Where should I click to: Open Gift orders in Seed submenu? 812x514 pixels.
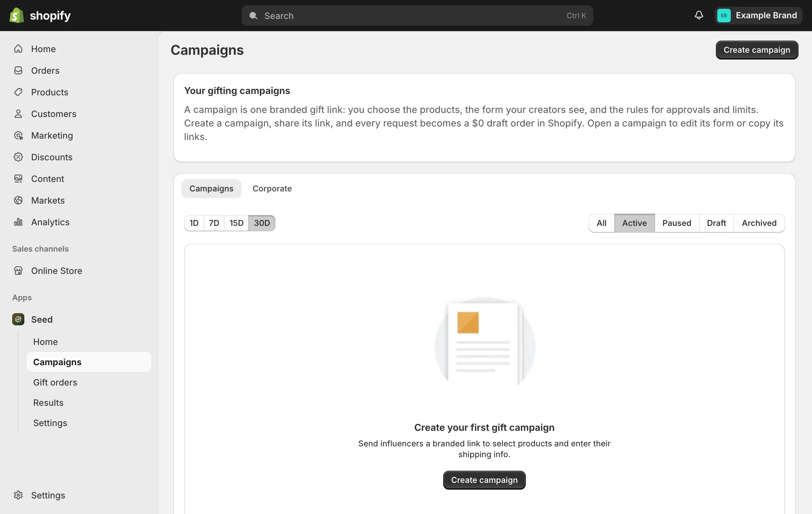[x=55, y=382]
